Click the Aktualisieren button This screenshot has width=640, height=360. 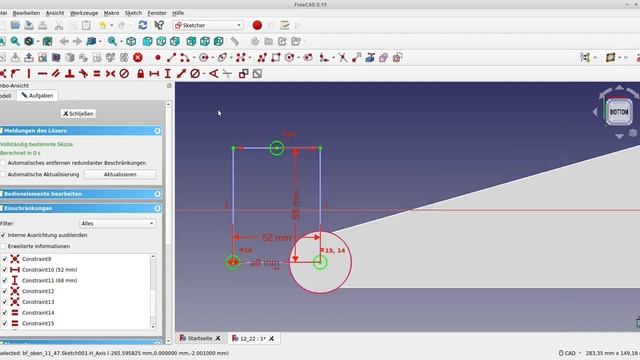(x=120, y=174)
